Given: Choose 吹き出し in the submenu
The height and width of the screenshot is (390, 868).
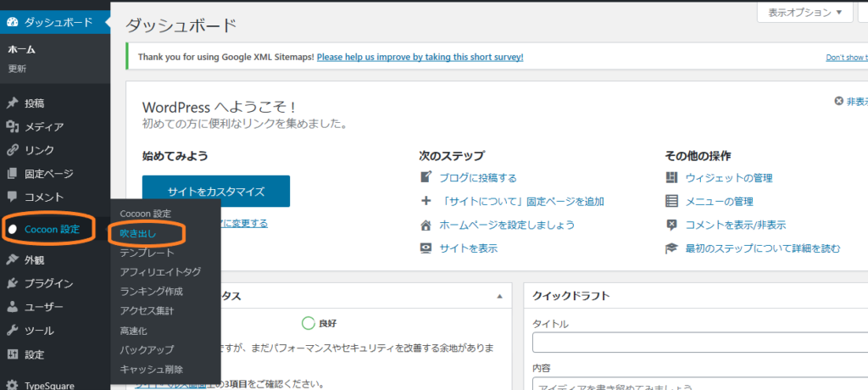Looking at the screenshot, I should pos(138,234).
